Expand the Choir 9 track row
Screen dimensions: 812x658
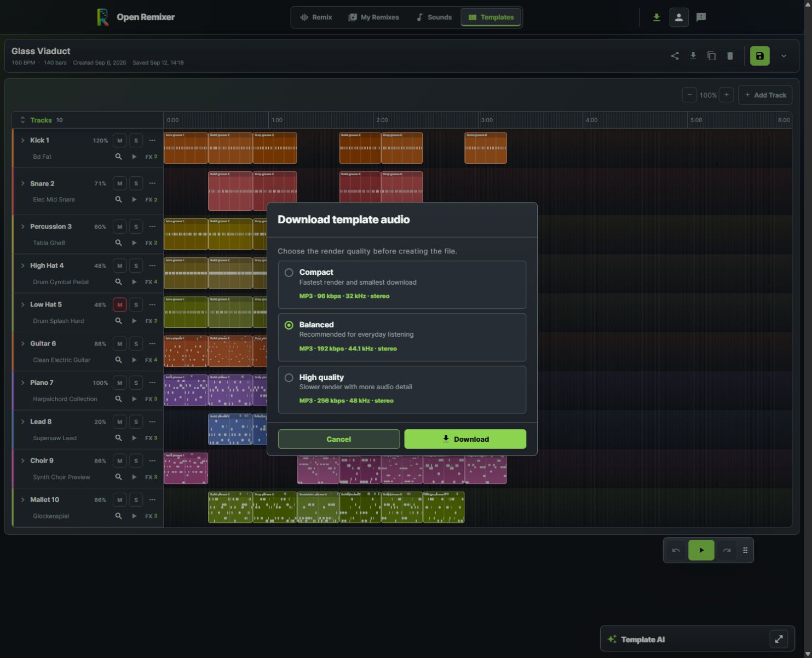point(22,460)
